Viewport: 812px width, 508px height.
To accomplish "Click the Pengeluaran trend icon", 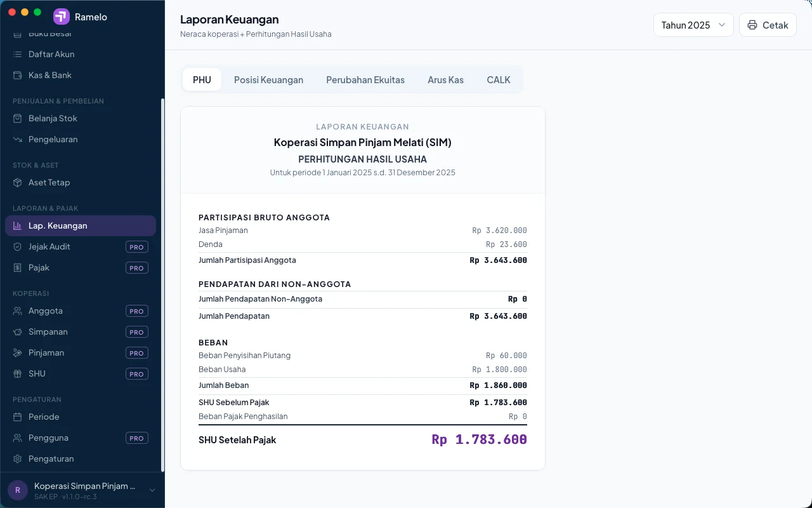I will coord(17,139).
